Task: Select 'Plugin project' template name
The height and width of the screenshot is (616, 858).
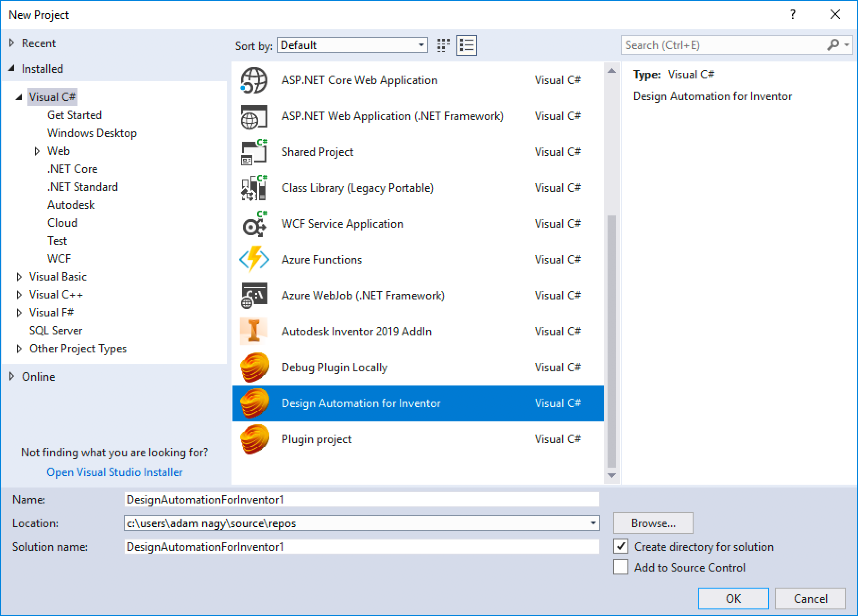Action: click(317, 439)
